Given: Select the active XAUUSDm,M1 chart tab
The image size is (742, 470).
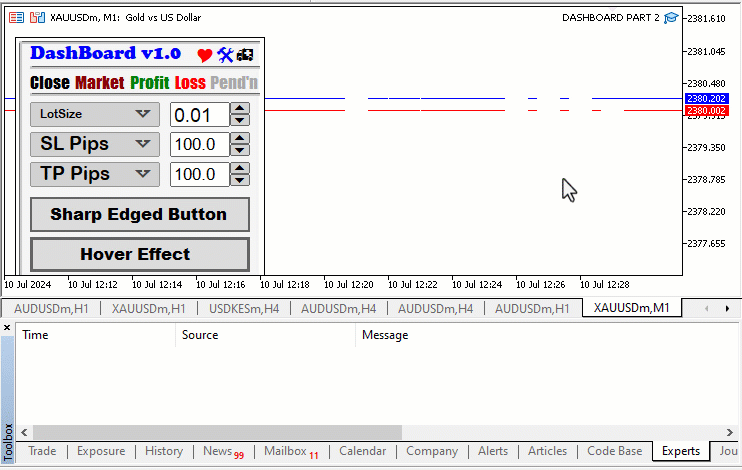Looking at the screenshot, I should (x=632, y=308).
